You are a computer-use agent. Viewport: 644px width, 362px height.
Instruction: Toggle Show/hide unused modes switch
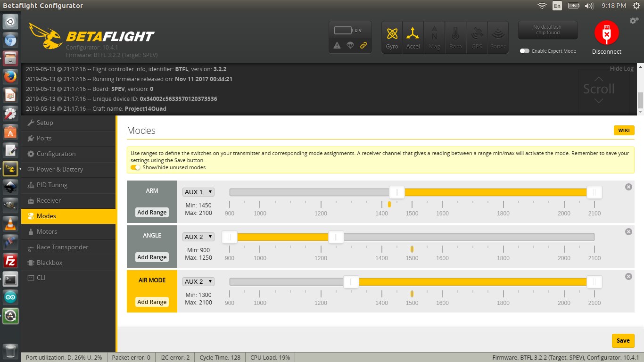[x=135, y=167]
